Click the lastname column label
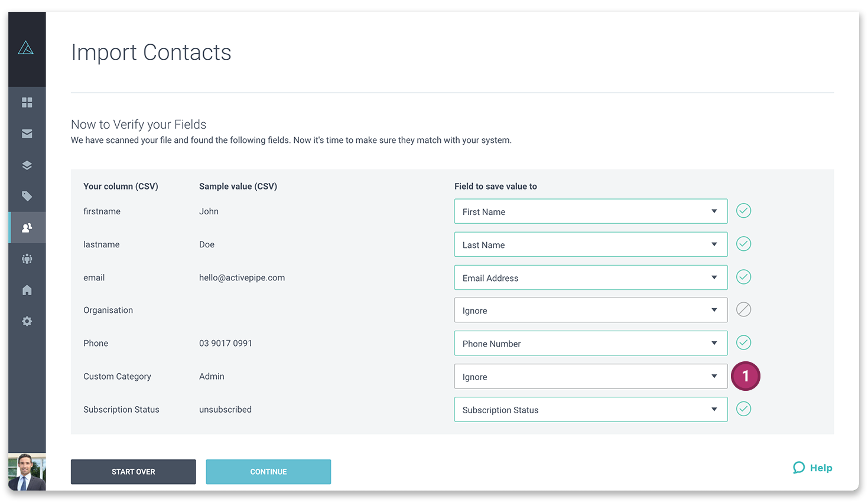 click(102, 244)
